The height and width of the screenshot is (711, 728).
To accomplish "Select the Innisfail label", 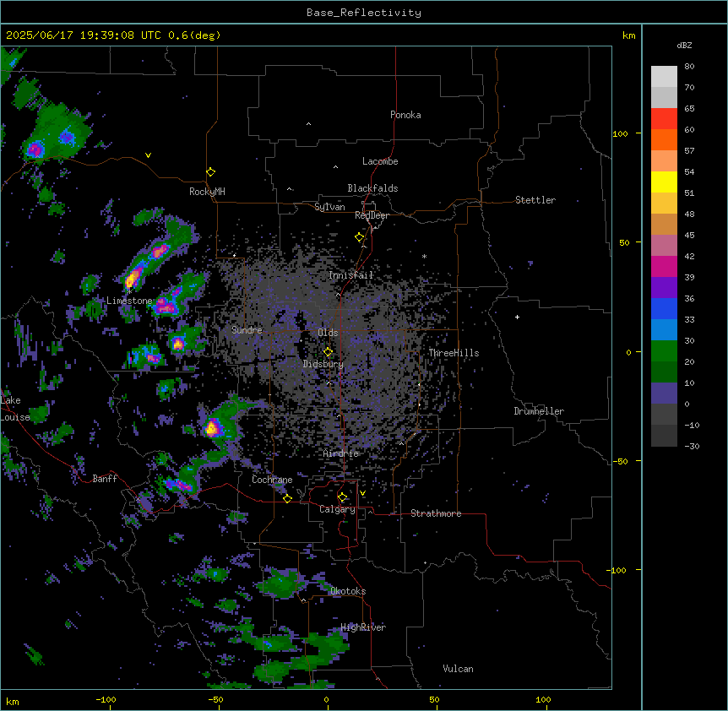I will pos(350,275).
